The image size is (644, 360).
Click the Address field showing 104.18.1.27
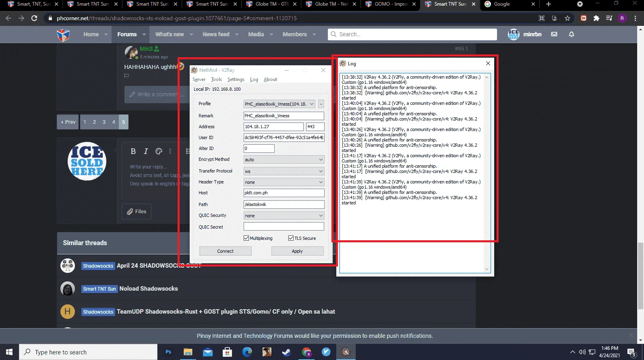point(273,127)
